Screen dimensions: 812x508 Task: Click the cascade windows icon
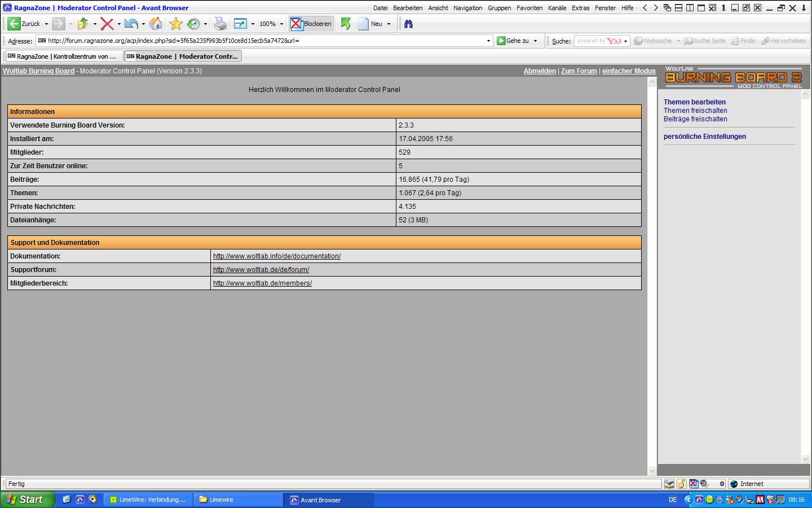tap(667, 8)
